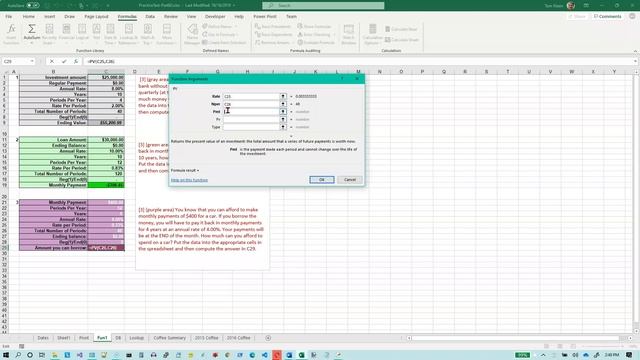Click OK in the Function Arguments dialog
This screenshot has height=360, width=640.
(x=322, y=180)
